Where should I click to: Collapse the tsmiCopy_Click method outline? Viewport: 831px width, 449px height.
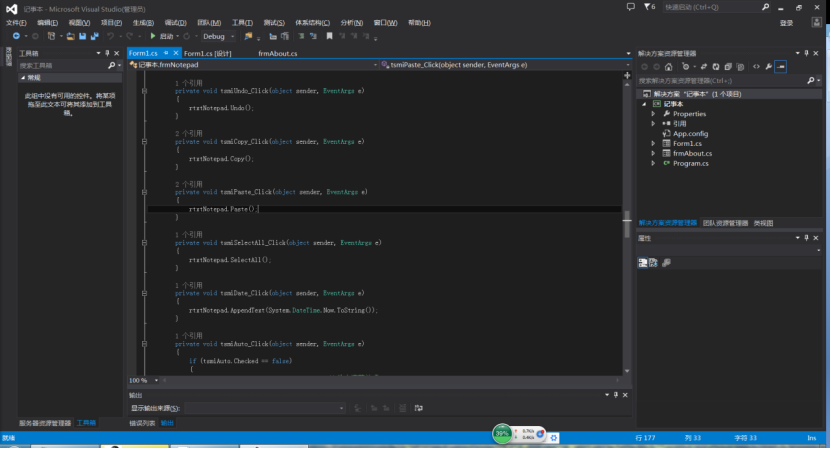(144, 142)
